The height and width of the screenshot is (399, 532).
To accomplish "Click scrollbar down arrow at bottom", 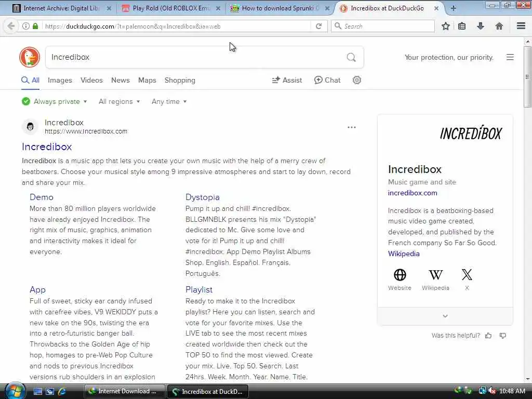I will 527,379.
